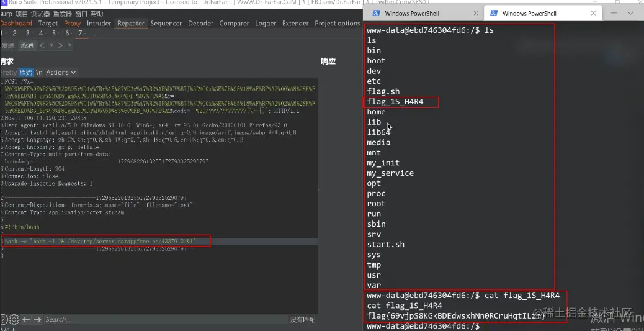Open Repeater request tab 1
The image size is (644, 331).
click(x=2, y=34)
